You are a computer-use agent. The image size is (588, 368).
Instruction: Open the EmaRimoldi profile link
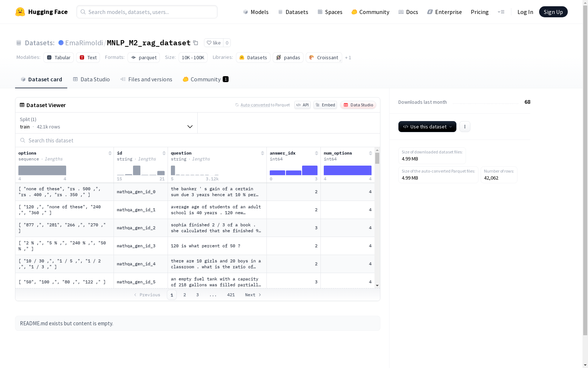click(x=84, y=43)
